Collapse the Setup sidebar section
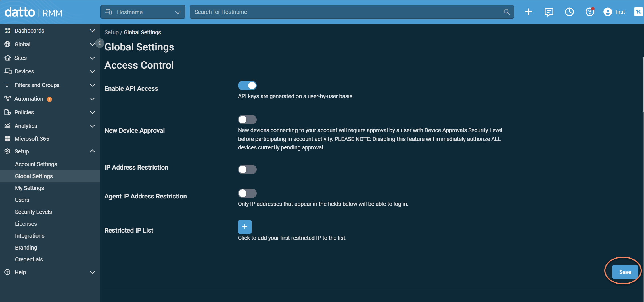The width and height of the screenshot is (644, 302). point(50,151)
